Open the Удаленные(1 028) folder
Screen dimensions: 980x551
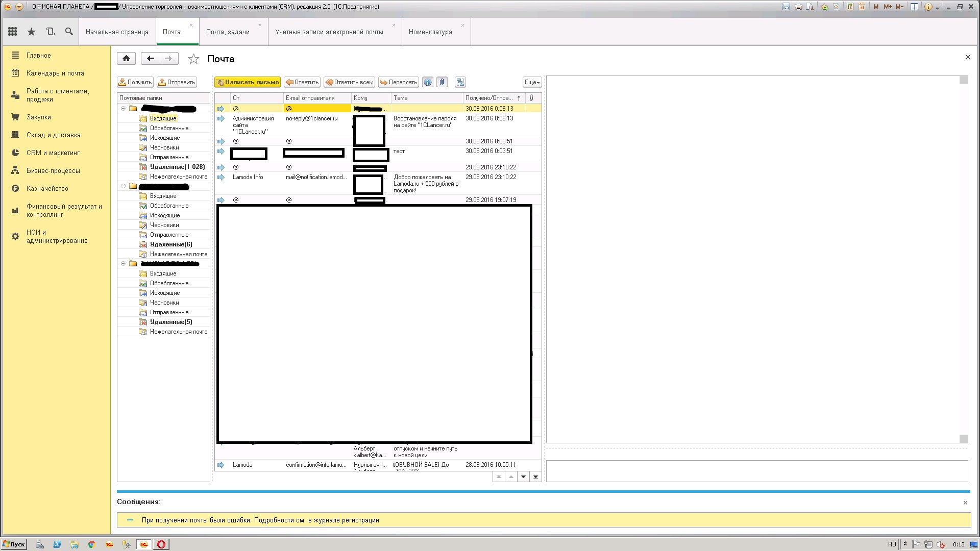177,167
